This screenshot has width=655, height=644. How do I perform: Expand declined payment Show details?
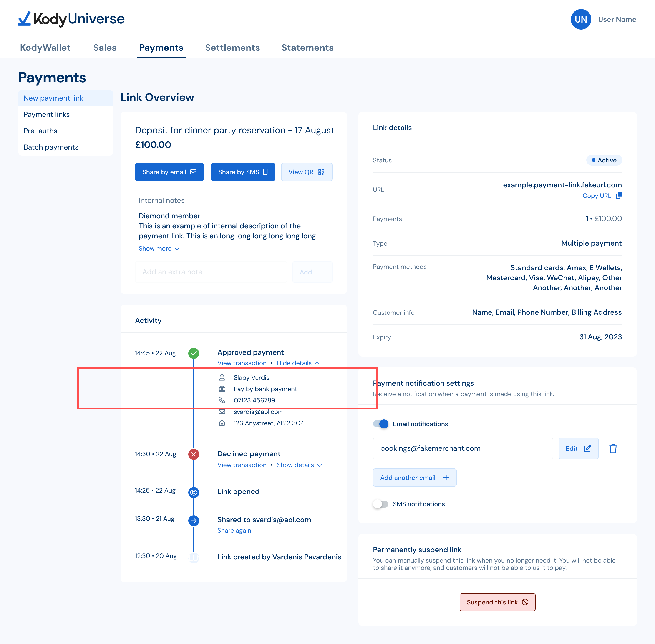pos(299,465)
